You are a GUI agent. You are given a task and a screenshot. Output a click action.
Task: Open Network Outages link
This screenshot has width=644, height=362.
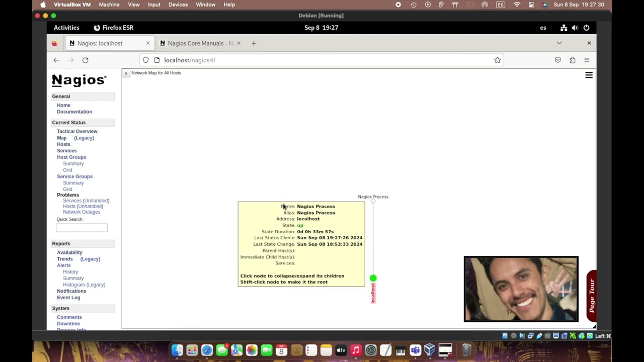click(x=82, y=212)
